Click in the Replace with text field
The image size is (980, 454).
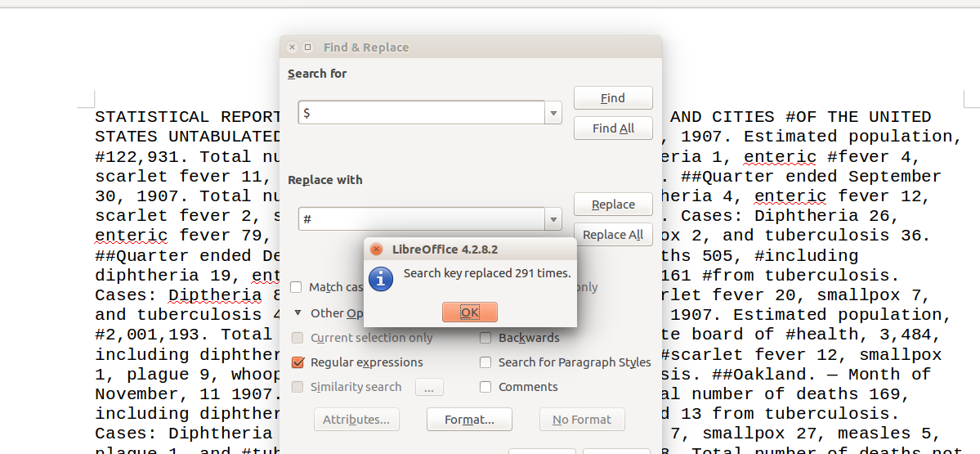(x=422, y=219)
